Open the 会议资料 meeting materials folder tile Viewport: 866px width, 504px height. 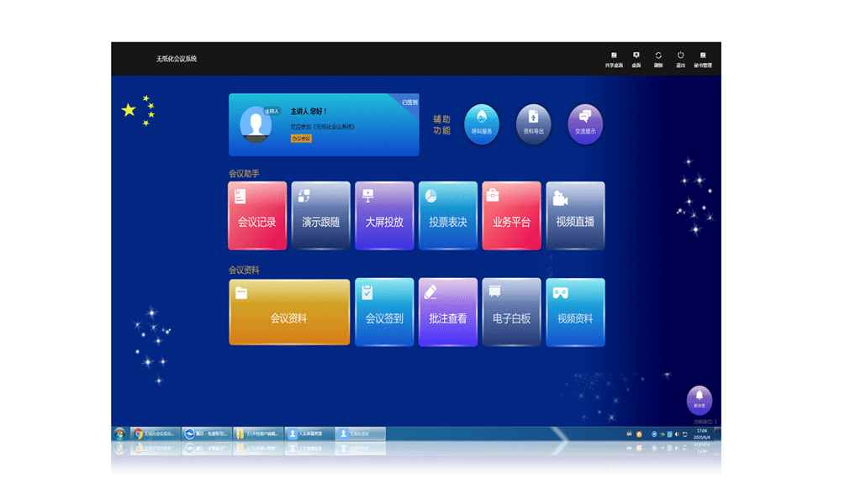288,312
